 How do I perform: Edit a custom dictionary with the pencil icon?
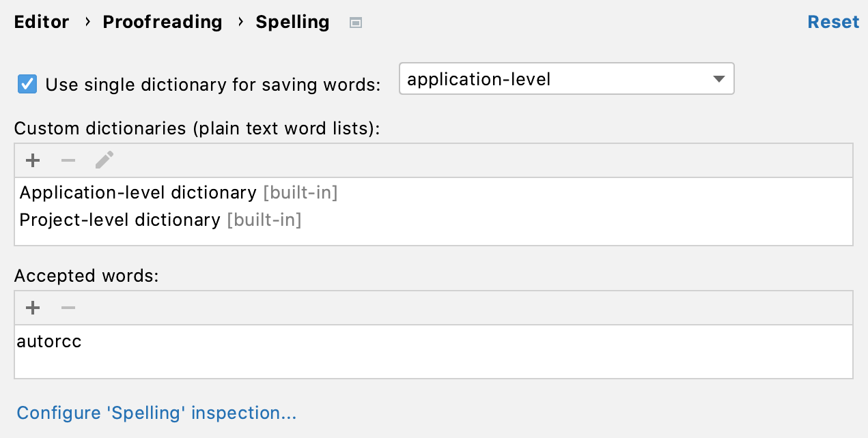[x=103, y=160]
